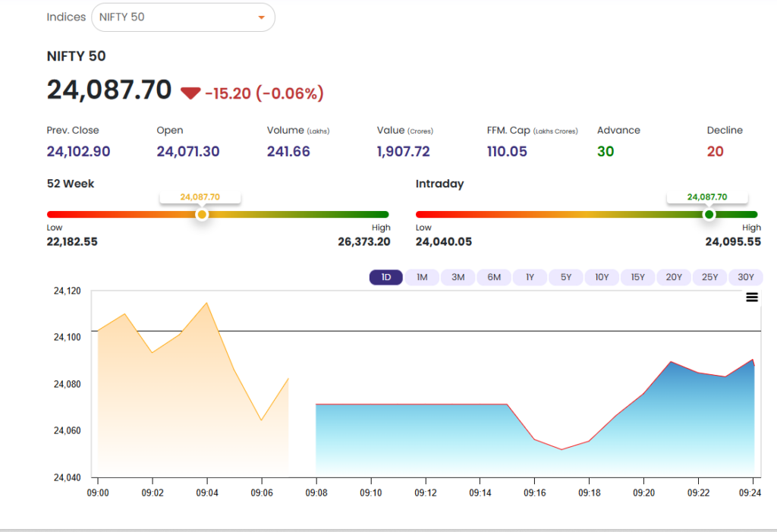Click the Intraday low 24,040.05
This screenshot has height=532, width=777.
coord(443,242)
